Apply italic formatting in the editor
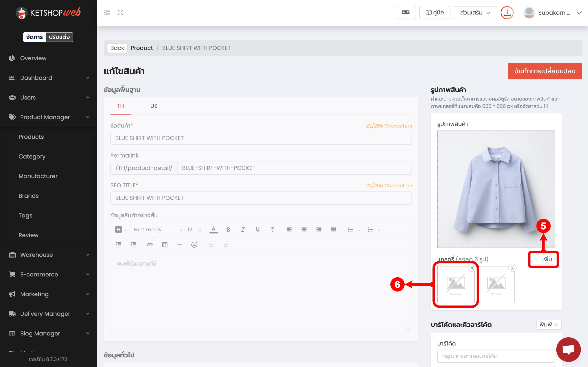 (x=243, y=230)
